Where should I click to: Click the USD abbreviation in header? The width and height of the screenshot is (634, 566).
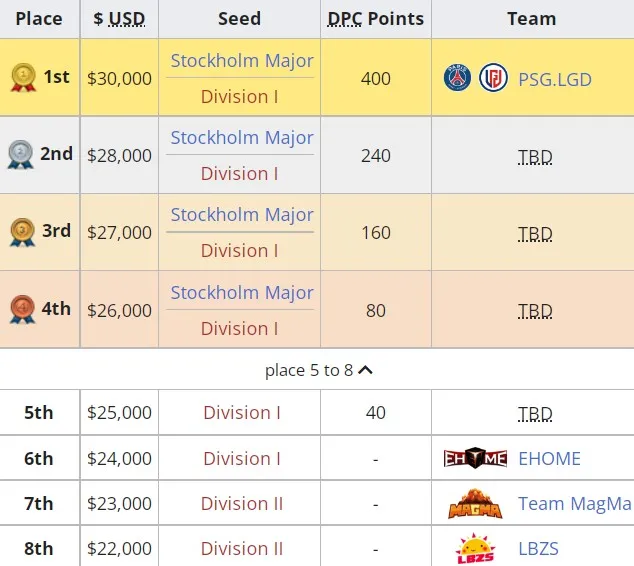pos(127,19)
